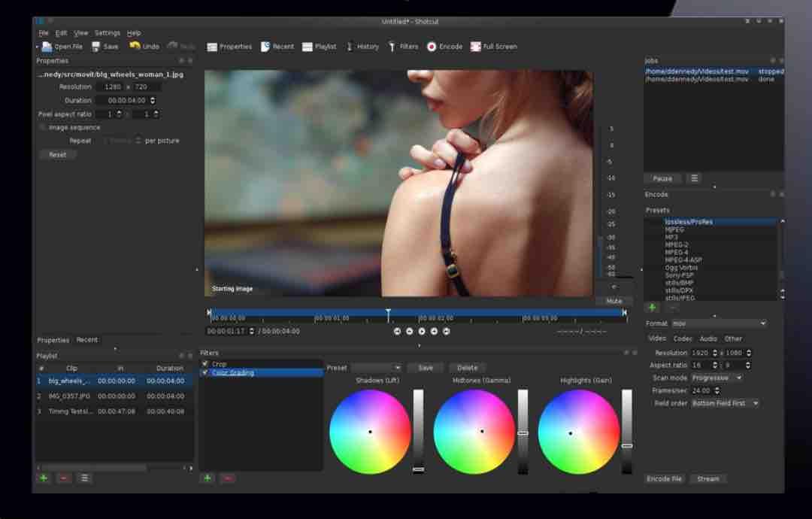Open the Settings menu

click(108, 32)
